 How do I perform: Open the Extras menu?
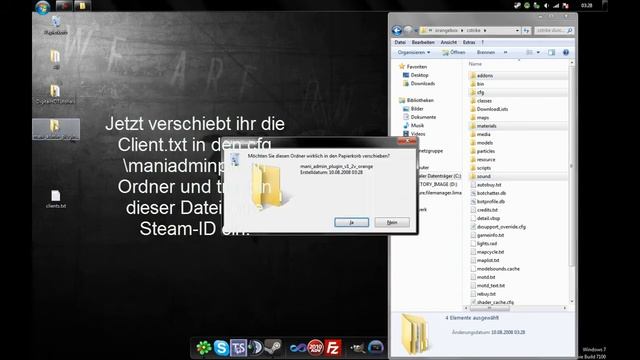[x=469, y=42]
